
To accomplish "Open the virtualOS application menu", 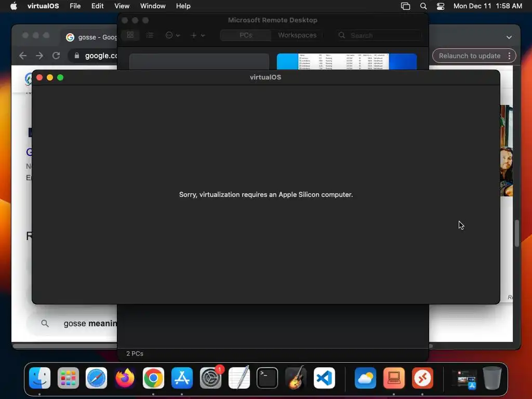I will (43, 6).
